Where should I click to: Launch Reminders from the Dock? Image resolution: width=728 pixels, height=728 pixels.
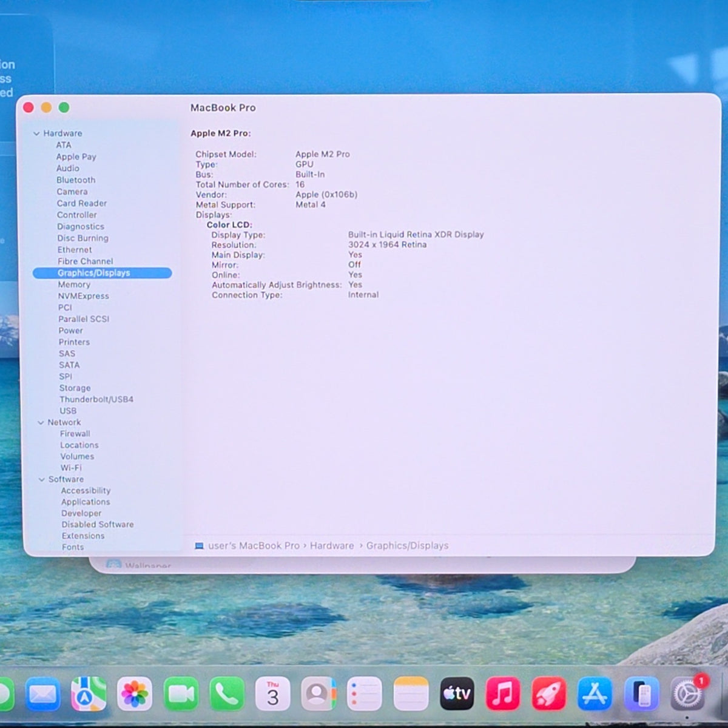[x=365, y=694]
